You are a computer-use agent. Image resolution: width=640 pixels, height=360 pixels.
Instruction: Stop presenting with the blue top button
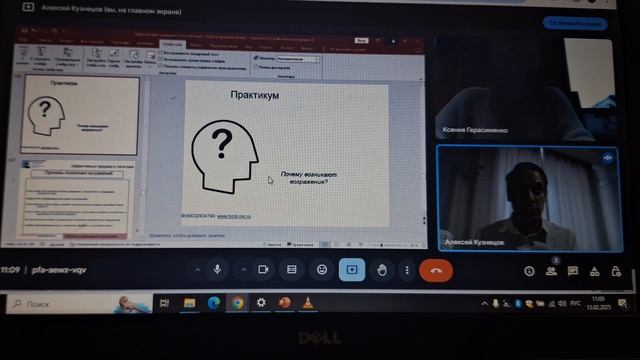pyautogui.click(x=575, y=23)
